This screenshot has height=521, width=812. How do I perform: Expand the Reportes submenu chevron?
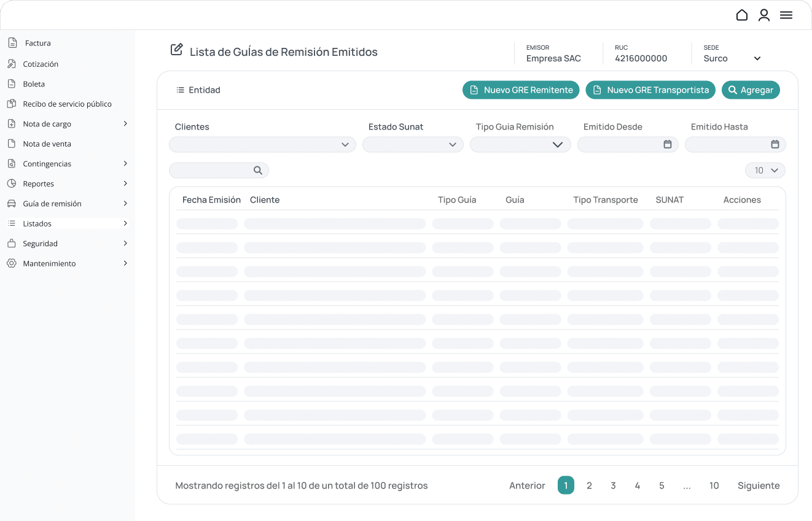(x=125, y=183)
